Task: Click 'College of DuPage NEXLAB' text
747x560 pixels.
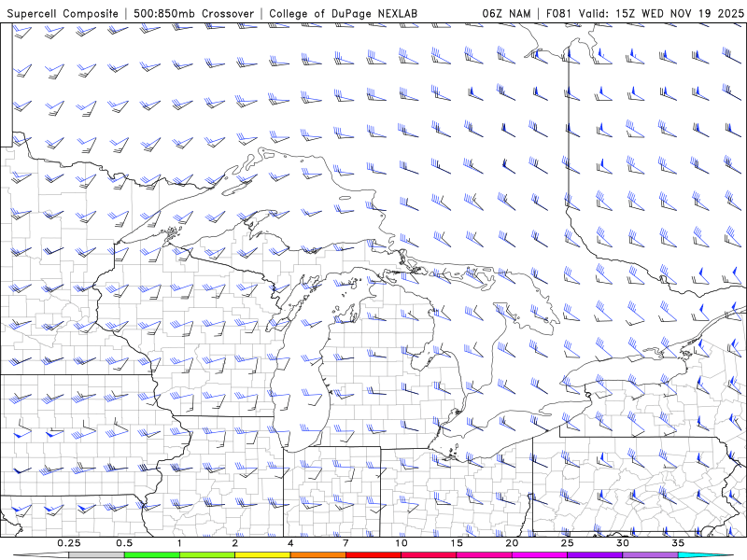Action: [x=343, y=14]
